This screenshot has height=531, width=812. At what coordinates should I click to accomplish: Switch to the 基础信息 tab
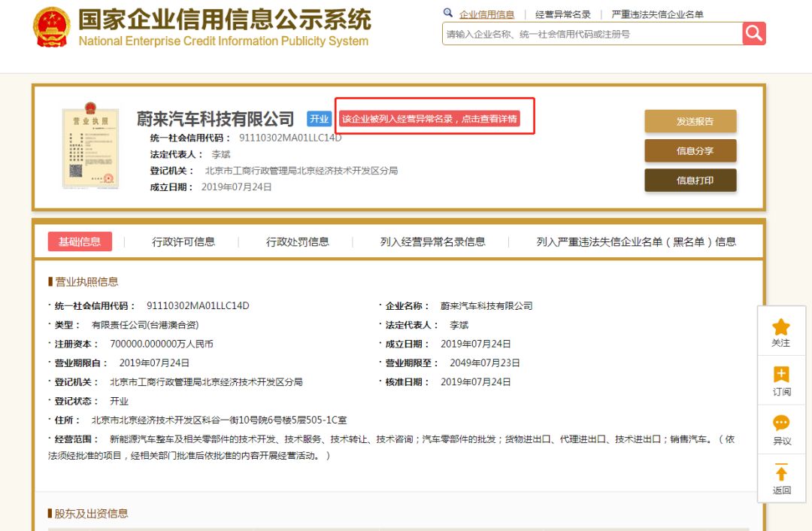tap(80, 241)
